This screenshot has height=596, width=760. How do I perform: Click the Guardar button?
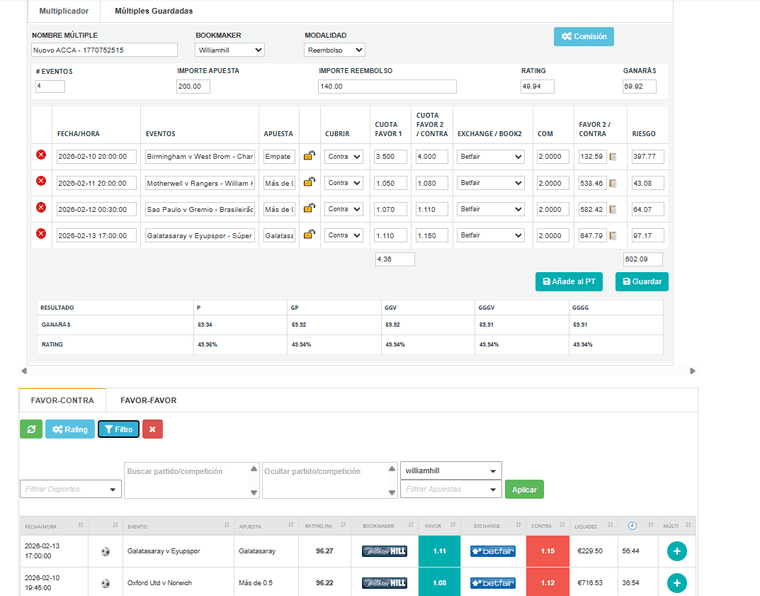[x=641, y=282]
